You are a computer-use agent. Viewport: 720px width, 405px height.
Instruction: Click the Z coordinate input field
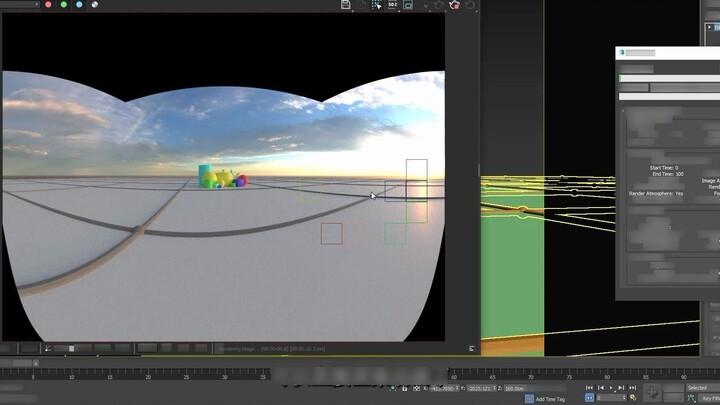(x=518, y=387)
